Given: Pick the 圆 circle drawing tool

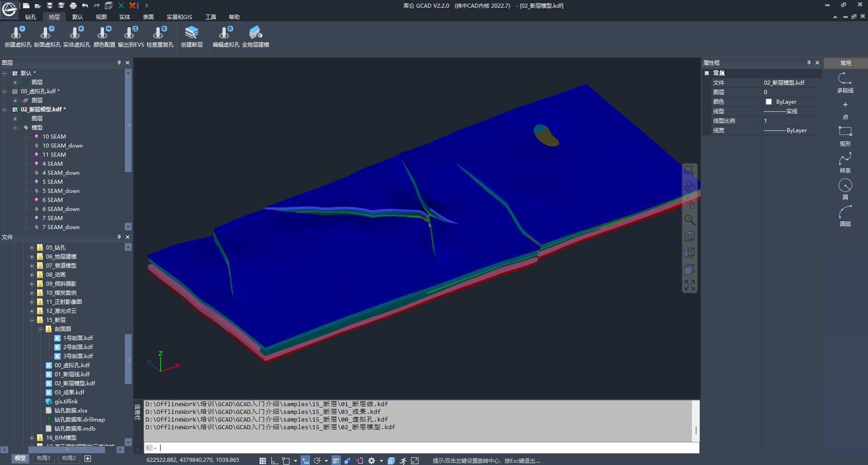Looking at the screenshot, I should click(845, 186).
